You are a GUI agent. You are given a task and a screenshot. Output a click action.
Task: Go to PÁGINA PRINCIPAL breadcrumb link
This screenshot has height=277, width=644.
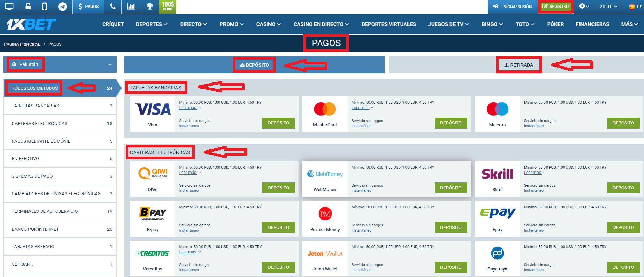(22, 44)
